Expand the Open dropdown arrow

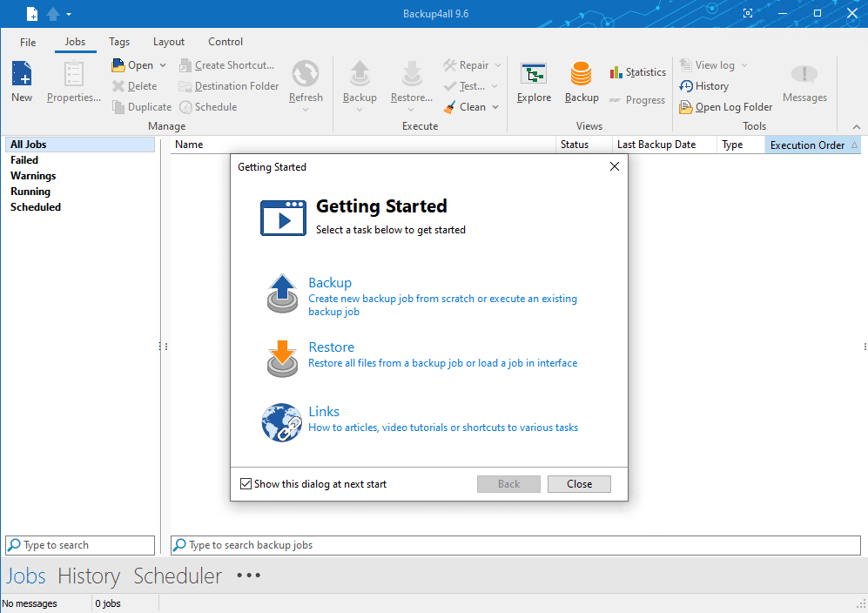(x=163, y=65)
